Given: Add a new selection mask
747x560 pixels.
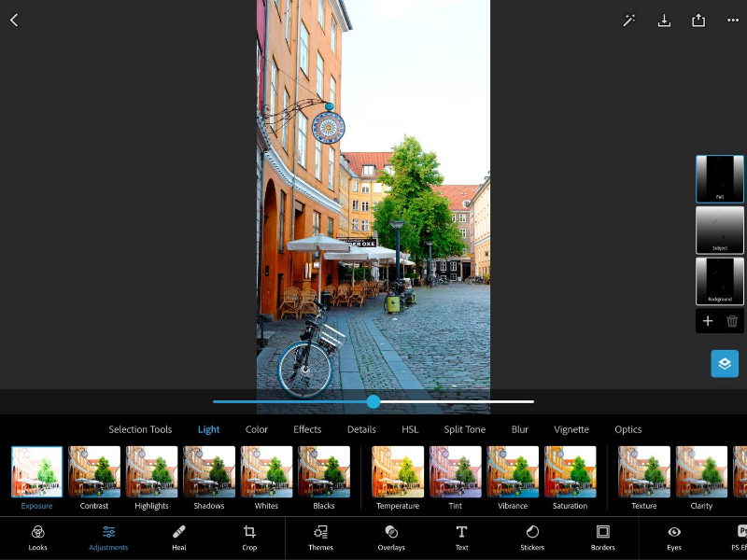Looking at the screenshot, I should [x=707, y=321].
